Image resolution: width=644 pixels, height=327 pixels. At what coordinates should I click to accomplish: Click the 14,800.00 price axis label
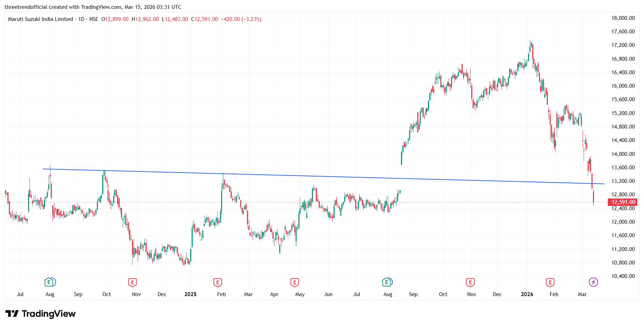pos(623,127)
